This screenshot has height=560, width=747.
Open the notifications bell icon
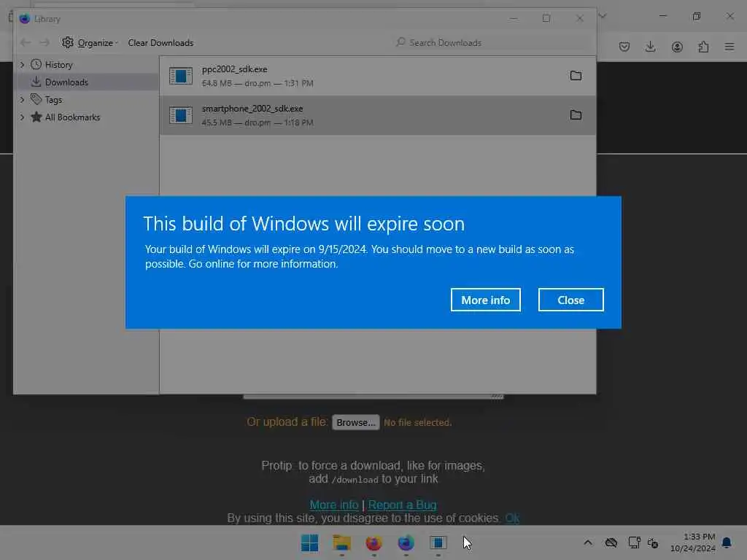tap(727, 542)
